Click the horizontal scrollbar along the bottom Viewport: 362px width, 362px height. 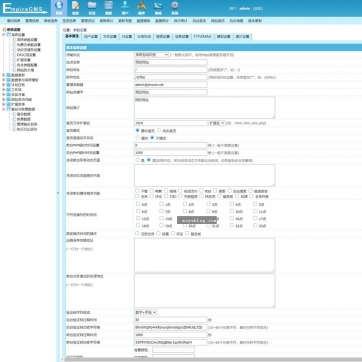(x=213, y=360)
